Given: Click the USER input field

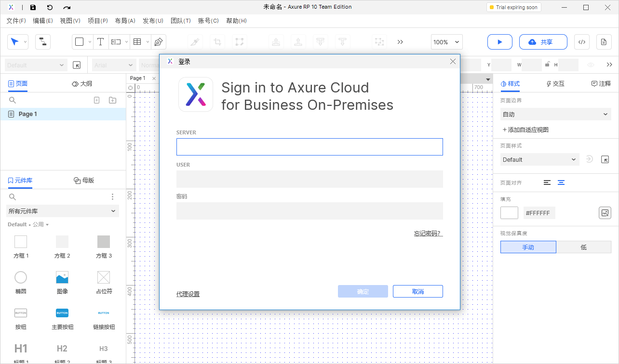Looking at the screenshot, I should [x=309, y=179].
